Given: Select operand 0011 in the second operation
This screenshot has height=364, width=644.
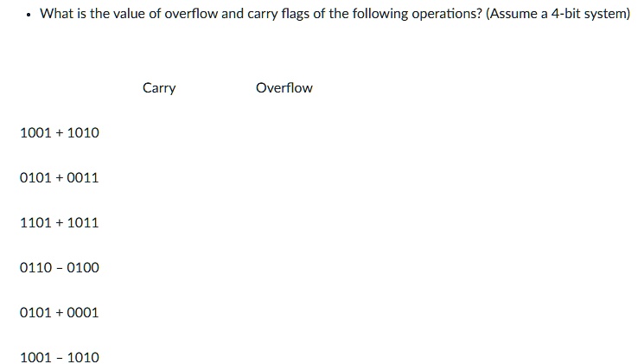Looking at the screenshot, I should 84,178.
